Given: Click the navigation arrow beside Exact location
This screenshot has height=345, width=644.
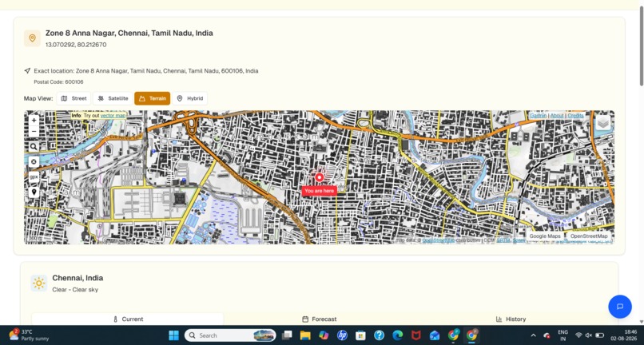Looking at the screenshot, I should [x=27, y=70].
